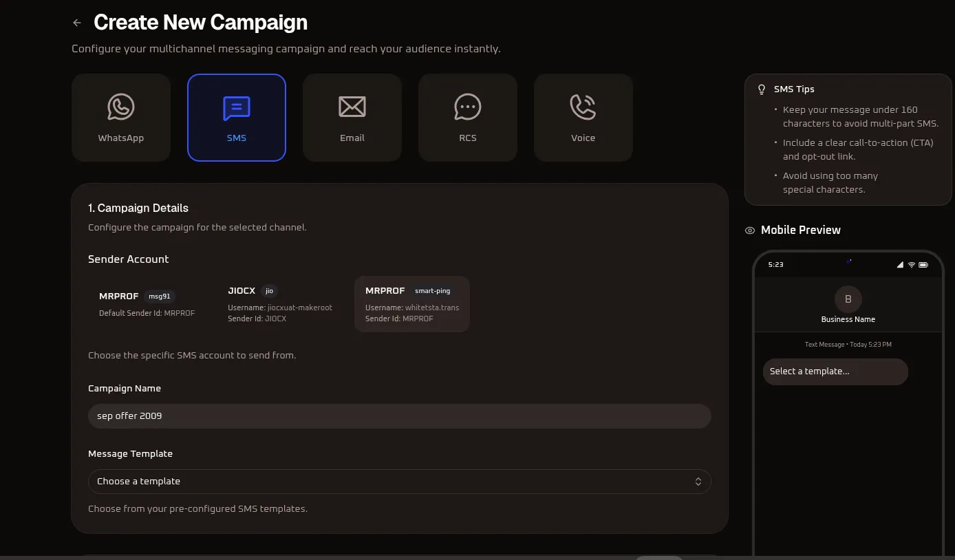Image resolution: width=955 pixels, height=560 pixels.
Task: Select the WhatsApp channel card
Action: coord(121,118)
